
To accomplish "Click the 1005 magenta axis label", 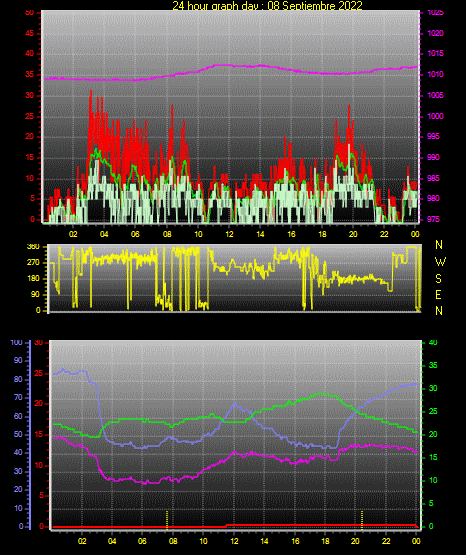I will pos(435,95).
